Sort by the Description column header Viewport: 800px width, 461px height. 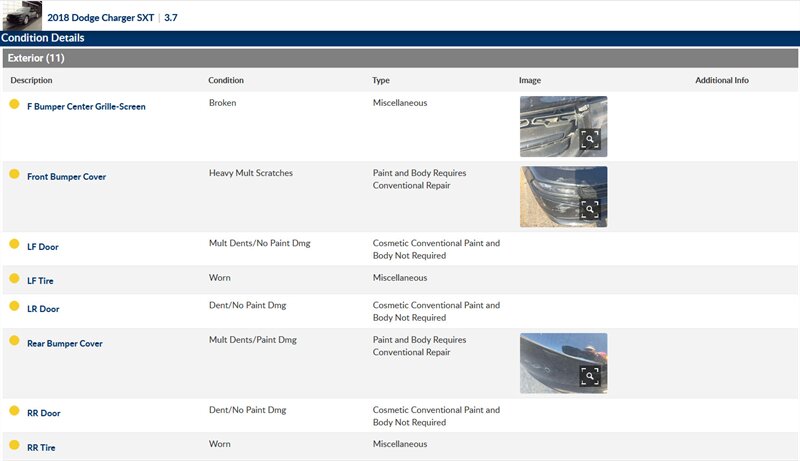pos(31,80)
